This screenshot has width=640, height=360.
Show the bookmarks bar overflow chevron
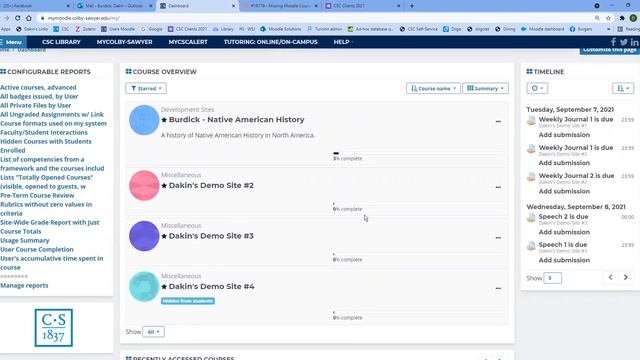click(609, 29)
